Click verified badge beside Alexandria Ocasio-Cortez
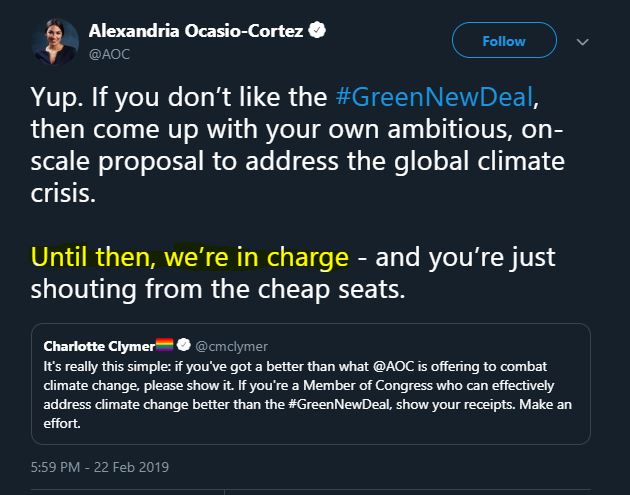This screenshot has width=630, height=495. pyautogui.click(x=316, y=32)
